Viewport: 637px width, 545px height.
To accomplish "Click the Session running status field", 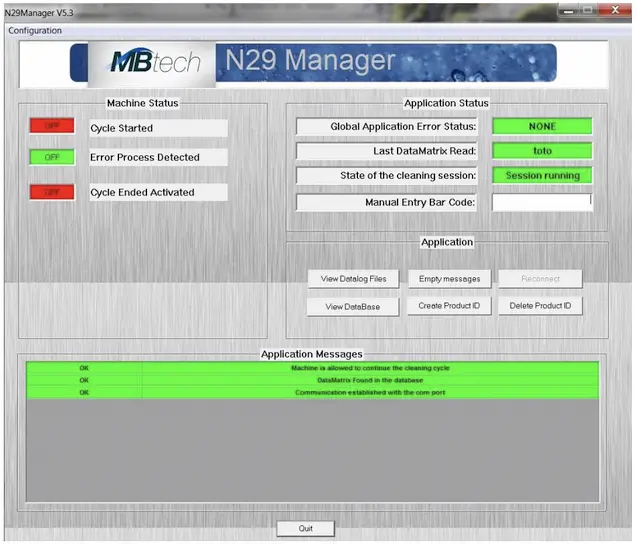I will 542,176.
